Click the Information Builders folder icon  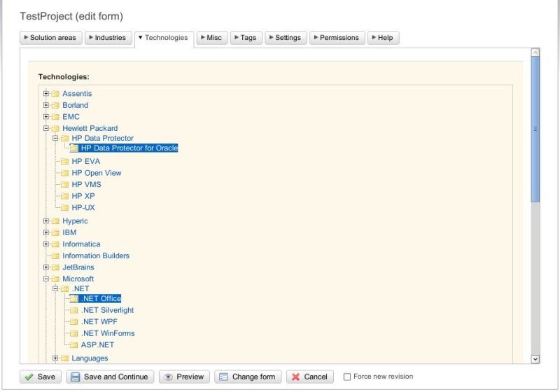(55, 255)
